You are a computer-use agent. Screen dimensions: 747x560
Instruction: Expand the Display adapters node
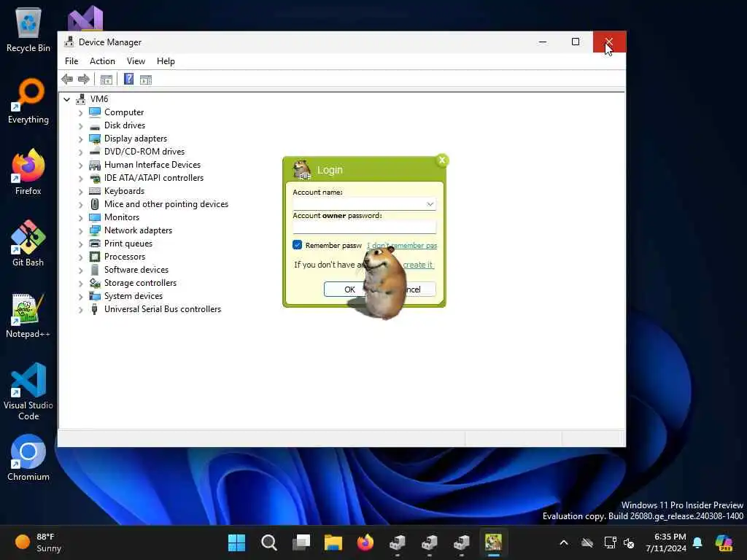pyautogui.click(x=80, y=139)
